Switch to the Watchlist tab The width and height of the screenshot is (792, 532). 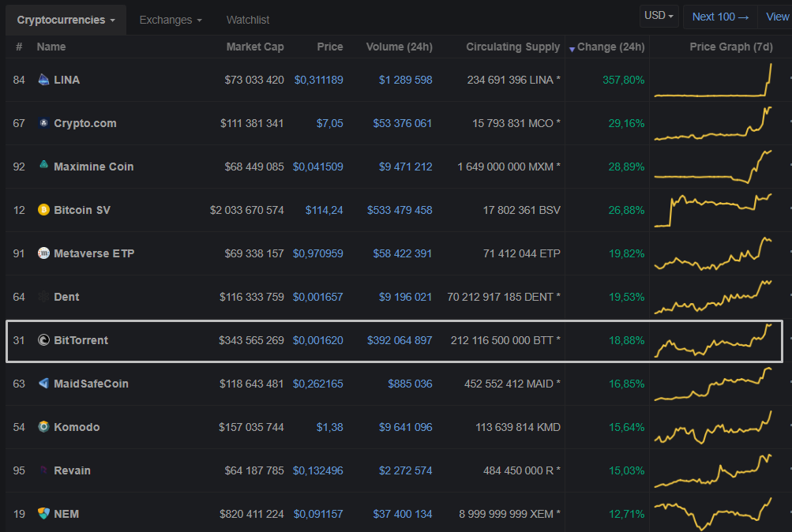click(x=248, y=20)
